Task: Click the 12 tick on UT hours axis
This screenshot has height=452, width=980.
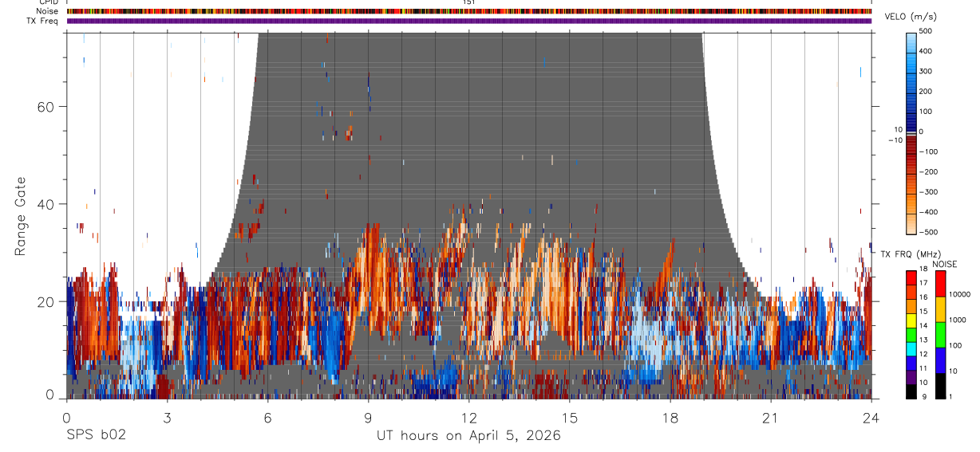Action: pos(468,417)
